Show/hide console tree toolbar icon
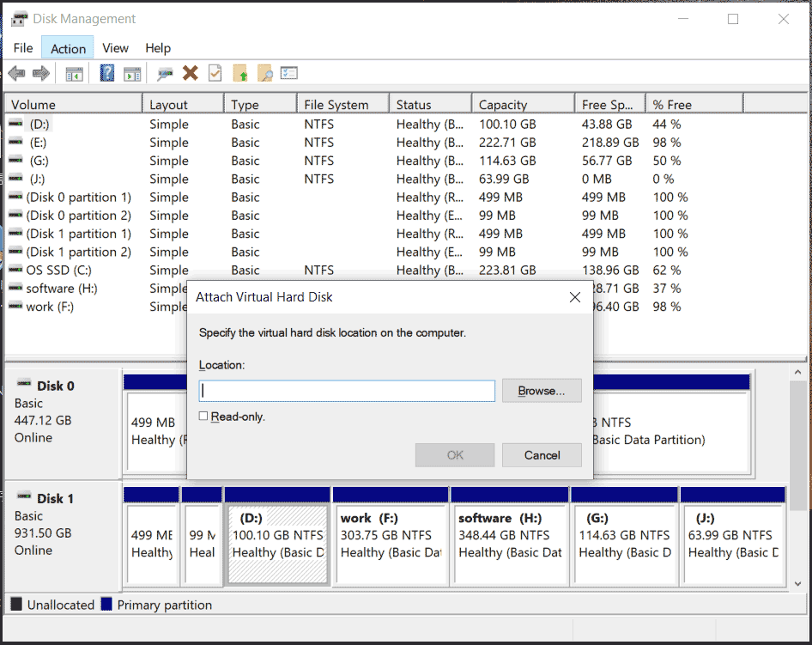 coord(74,74)
